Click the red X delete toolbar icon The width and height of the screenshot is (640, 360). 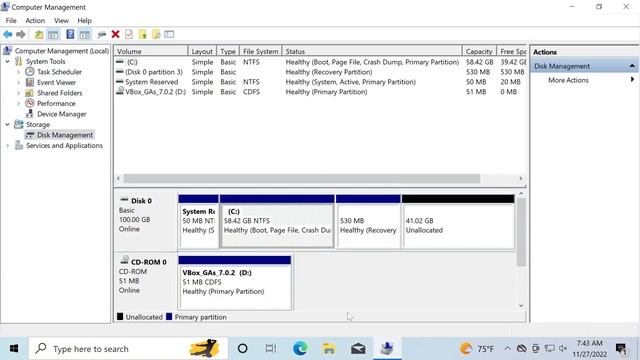click(116, 34)
